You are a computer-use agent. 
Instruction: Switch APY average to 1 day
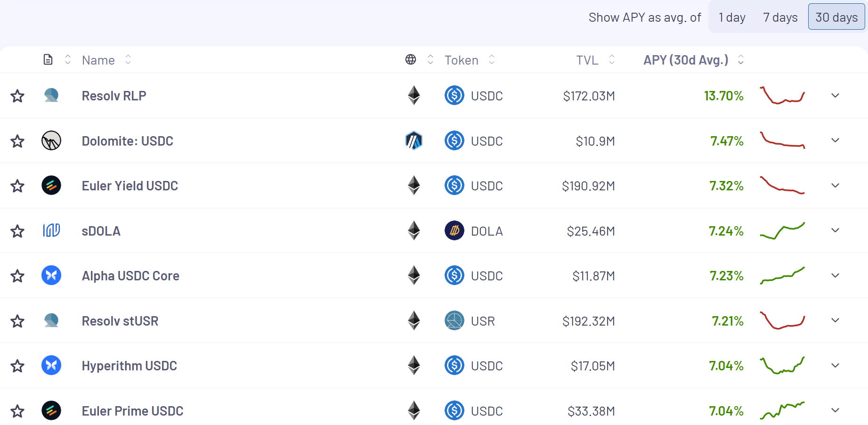732,17
